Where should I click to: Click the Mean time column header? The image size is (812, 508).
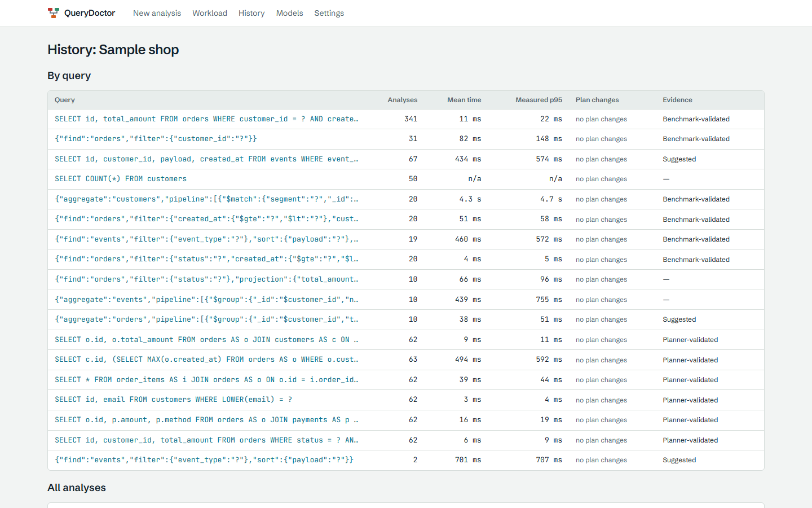[464, 100]
